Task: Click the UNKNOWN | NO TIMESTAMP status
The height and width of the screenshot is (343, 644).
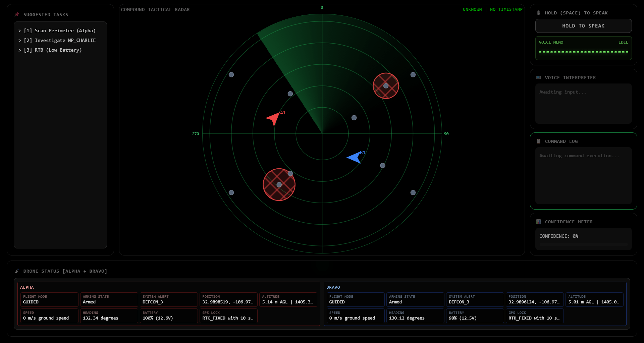Action: (x=492, y=9)
